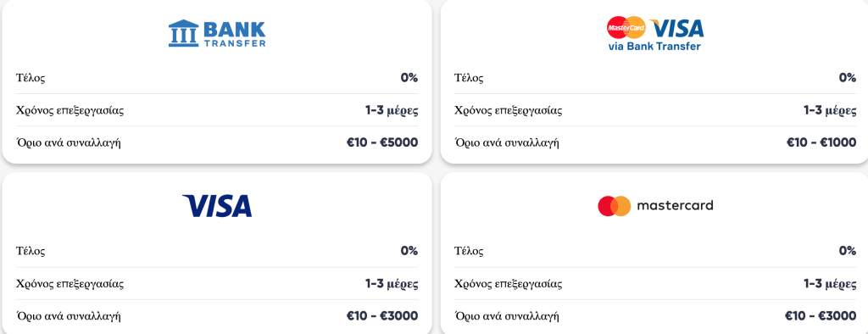Click mastercard card's €10 - €3000 limit
This screenshot has height=334, width=868.
821,316
